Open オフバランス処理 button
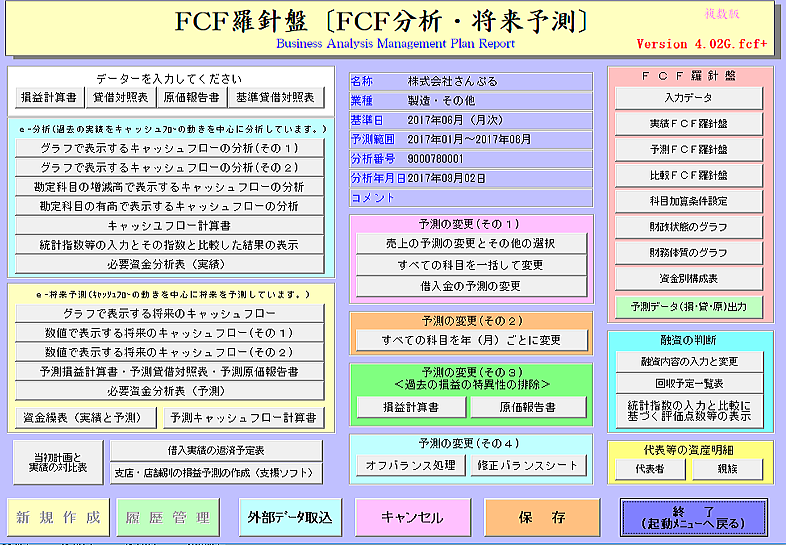This screenshot has width=786, height=547. coord(411,465)
